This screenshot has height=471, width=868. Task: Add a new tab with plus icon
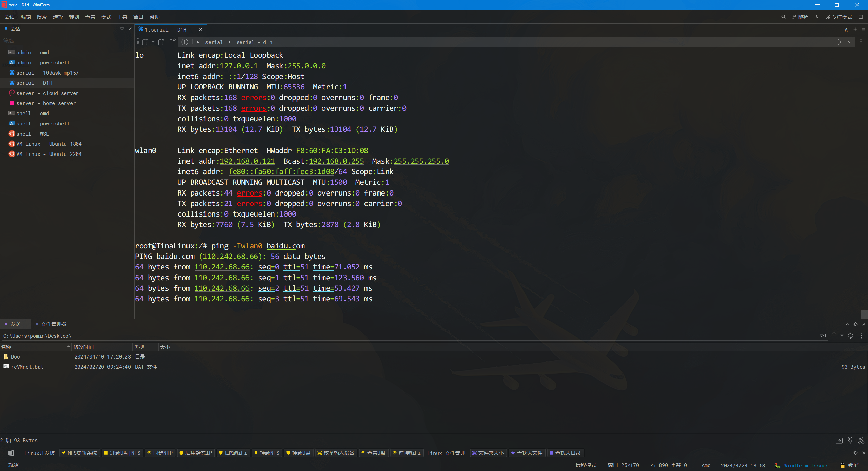[855, 29]
